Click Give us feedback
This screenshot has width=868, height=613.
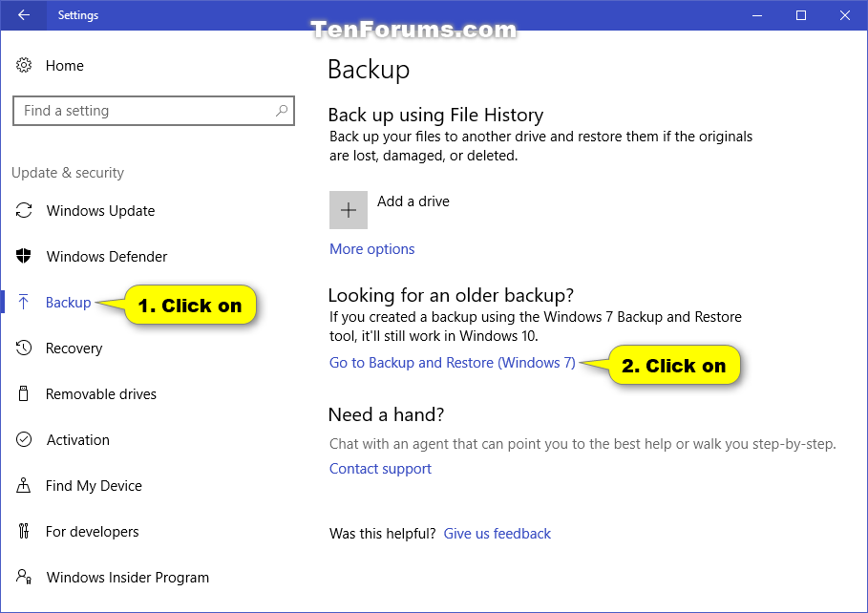click(497, 533)
